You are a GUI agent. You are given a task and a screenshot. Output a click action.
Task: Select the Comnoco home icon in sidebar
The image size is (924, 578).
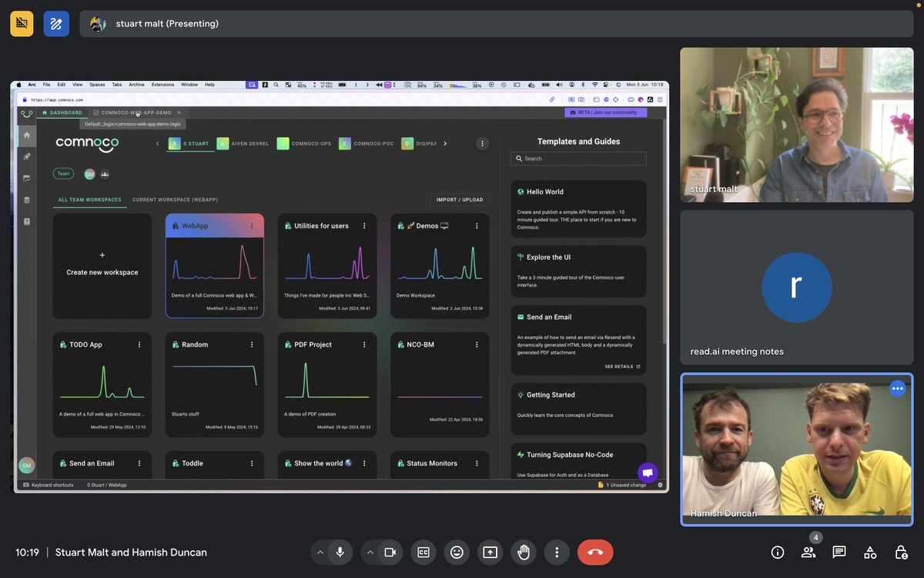pyautogui.click(x=26, y=134)
